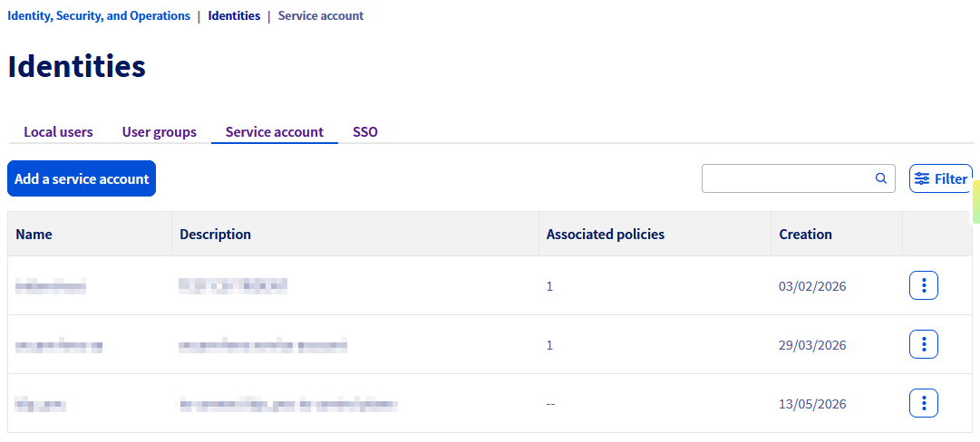Select the Service account tab
This screenshot has height=442, width=980.
[275, 131]
